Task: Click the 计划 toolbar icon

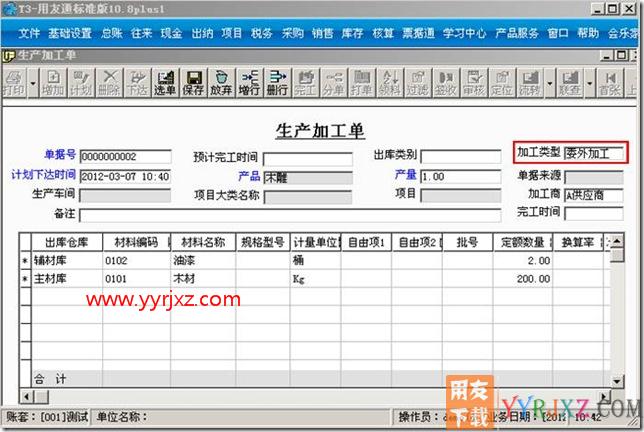Action: tap(81, 83)
